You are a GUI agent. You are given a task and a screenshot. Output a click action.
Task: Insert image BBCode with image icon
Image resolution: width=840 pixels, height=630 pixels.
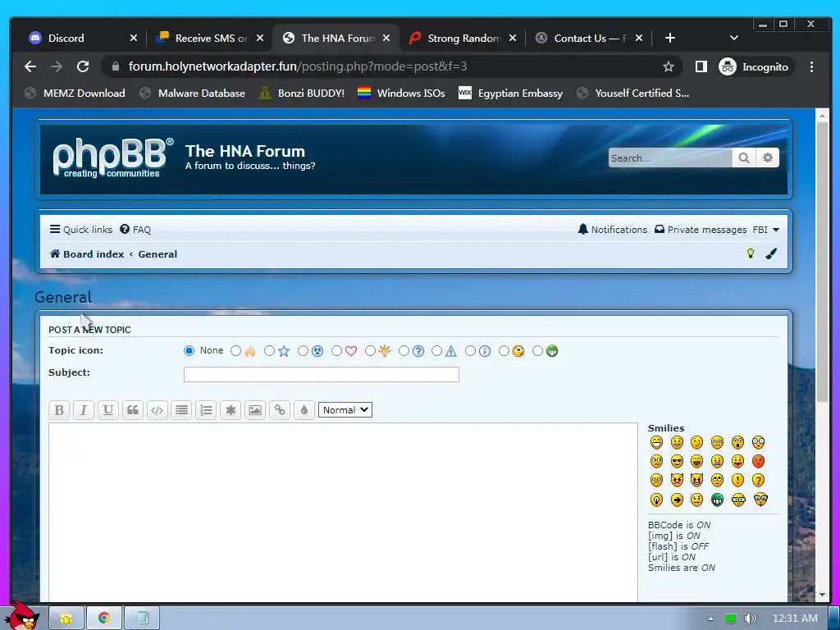pyautogui.click(x=255, y=410)
